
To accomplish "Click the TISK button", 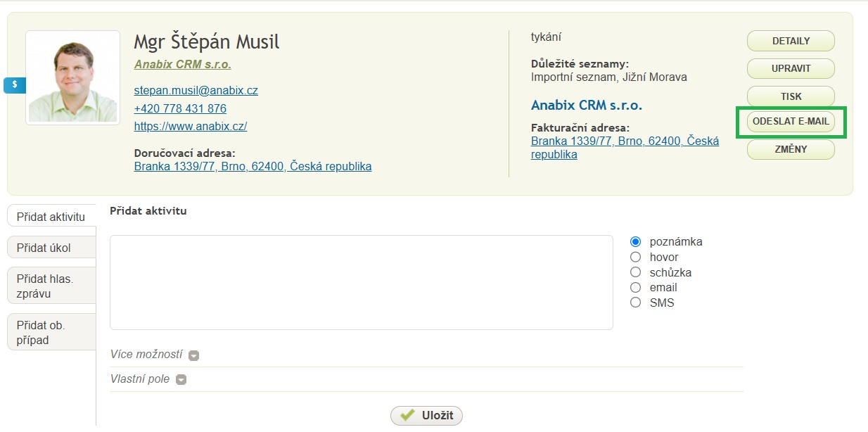I will (791, 96).
